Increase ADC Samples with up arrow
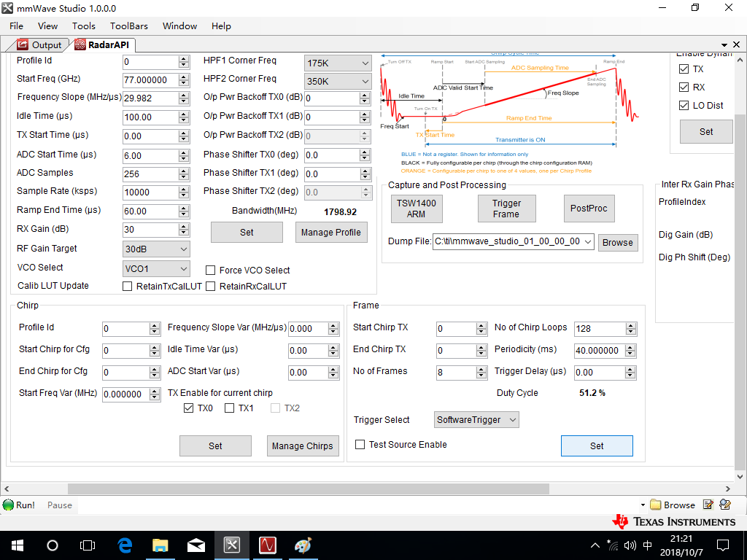 184,171
